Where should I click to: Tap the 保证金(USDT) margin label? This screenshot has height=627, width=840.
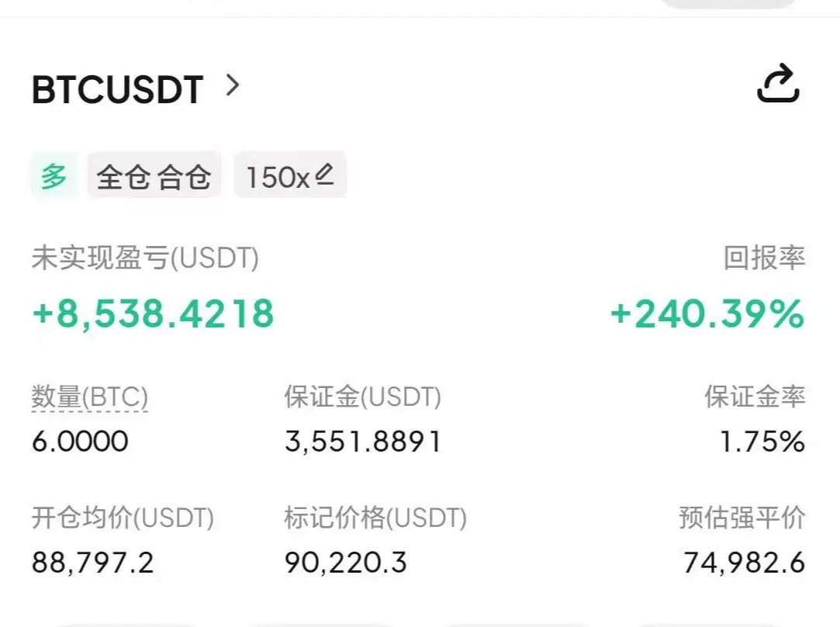click(362, 397)
